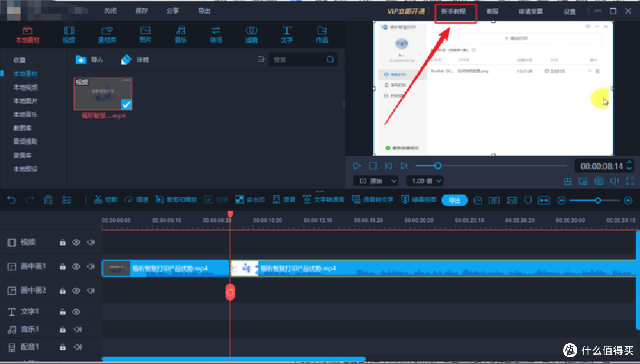Click the preview volume speaker icon

pos(615,181)
